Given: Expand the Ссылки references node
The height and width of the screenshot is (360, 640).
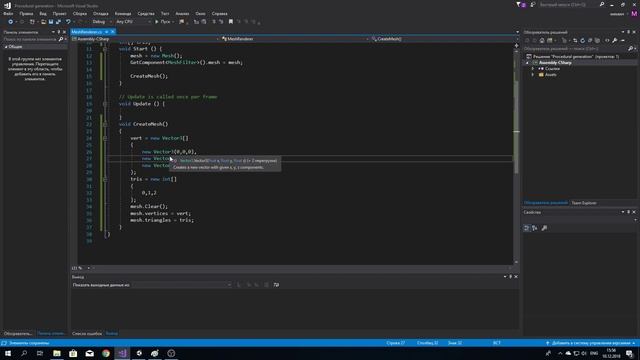Looking at the screenshot, I should [533, 69].
